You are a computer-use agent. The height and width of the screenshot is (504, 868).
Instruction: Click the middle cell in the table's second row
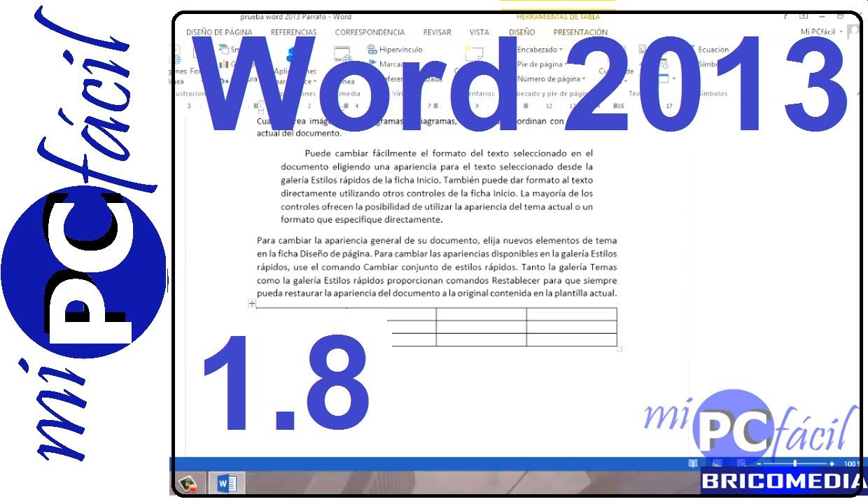coord(482,327)
